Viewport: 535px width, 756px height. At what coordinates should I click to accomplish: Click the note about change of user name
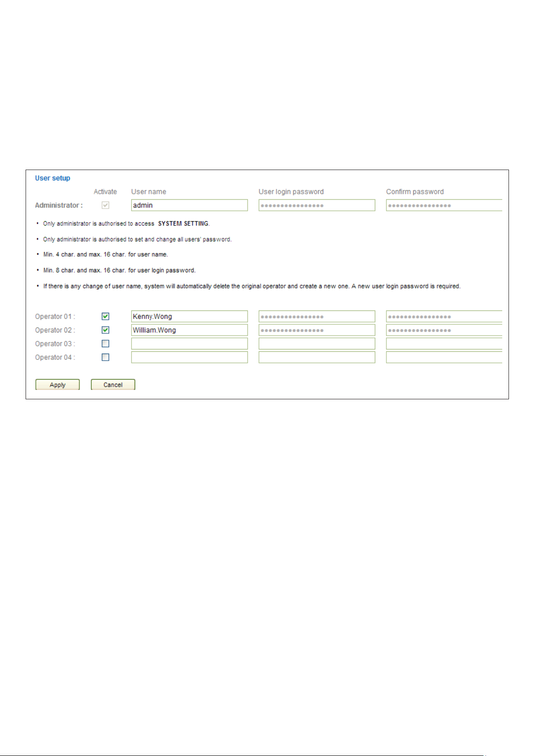[x=252, y=286]
